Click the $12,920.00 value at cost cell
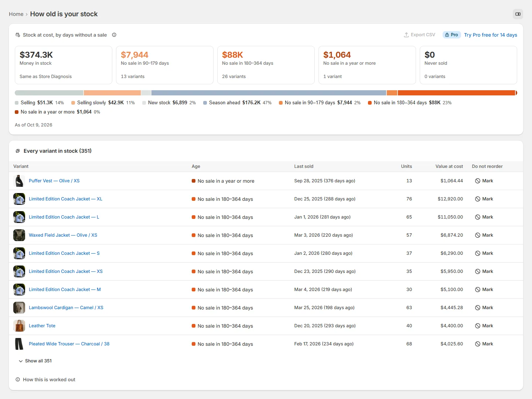The width and height of the screenshot is (532, 399). (x=450, y=199)
